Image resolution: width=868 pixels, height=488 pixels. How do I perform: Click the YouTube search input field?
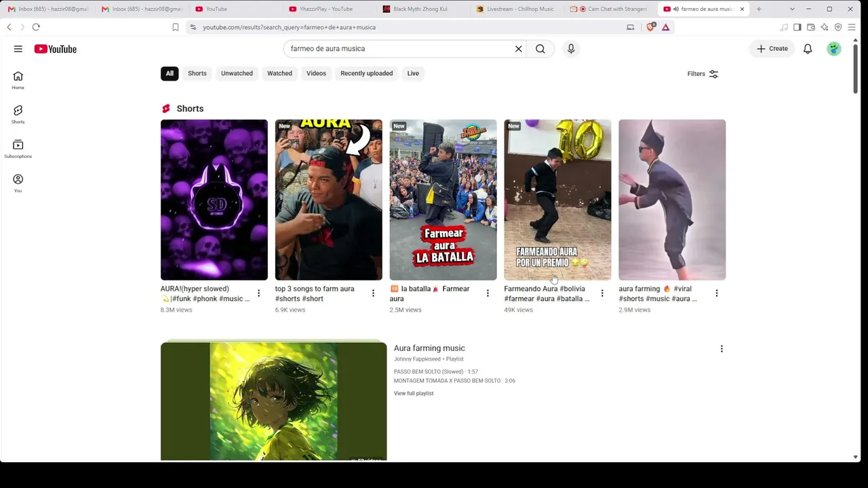click(x=400, y=49)
